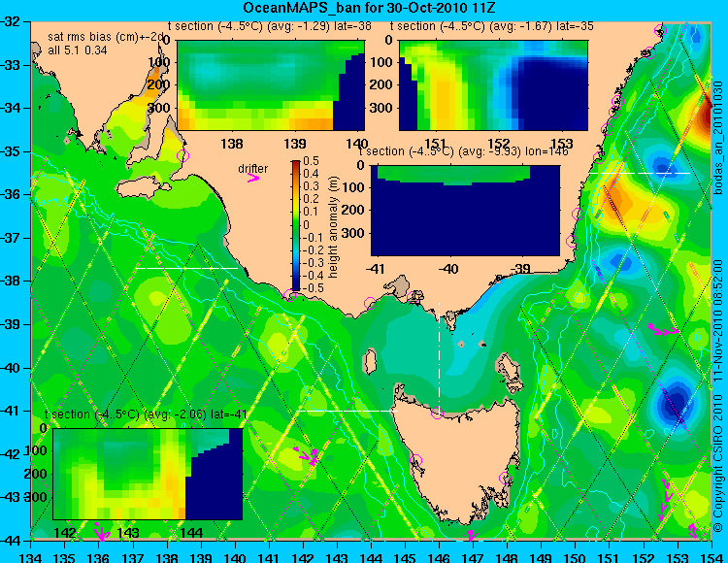Viewport: 728px width, 563px height.
Task: Click the white section line at latitude -41
Action: [x=347, y=411]
